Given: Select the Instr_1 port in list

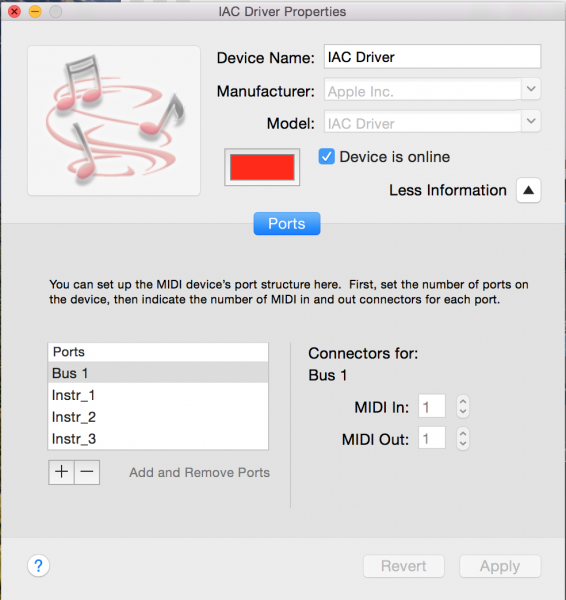Looking at the screenshot, I should coord(158,395).
